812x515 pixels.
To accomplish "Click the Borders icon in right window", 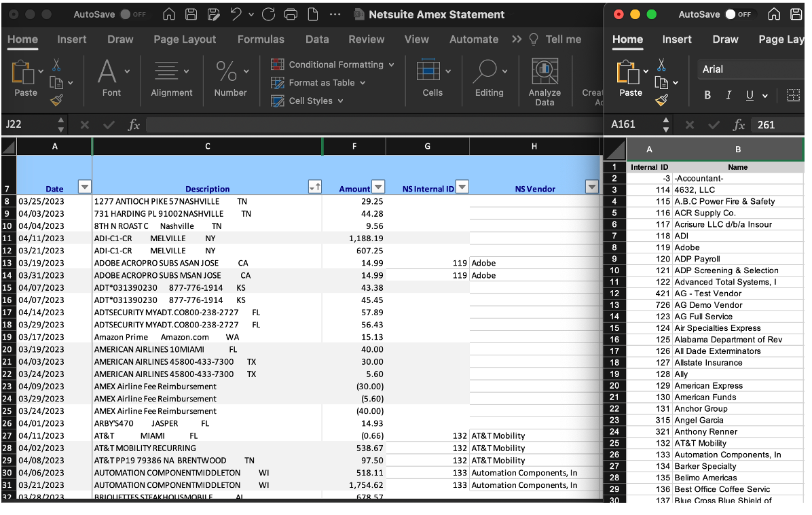I will point(794,95).
